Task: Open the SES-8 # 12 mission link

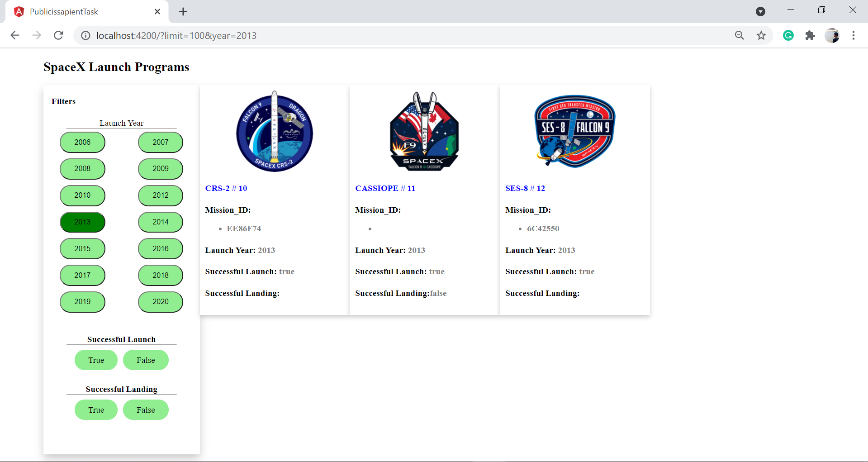Action: [525, 188]
